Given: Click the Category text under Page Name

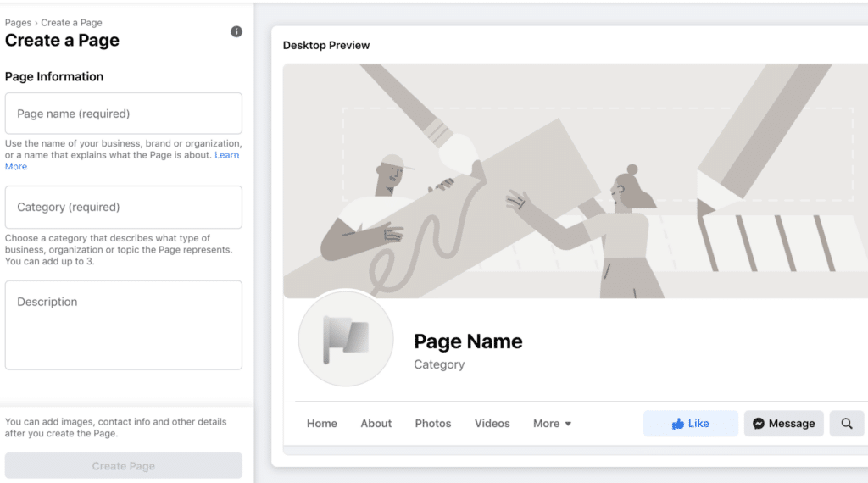Looking at the screenshot, I should tap(439, 364).
